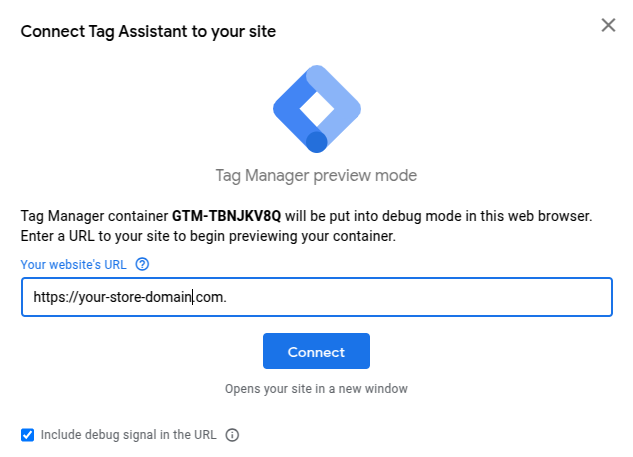The image size is (633, 457).
Task: Click the 'Include debug signal in the URL' label
Action: 129,435
